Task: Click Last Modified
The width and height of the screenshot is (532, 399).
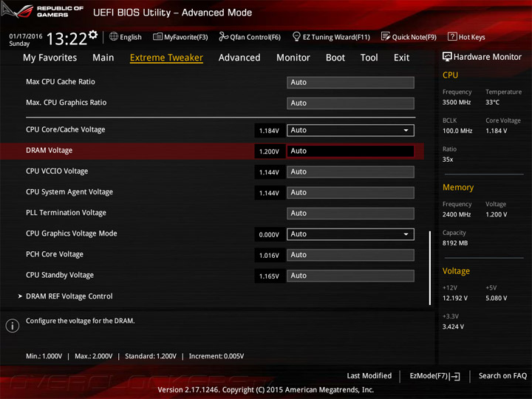Action: point(369,375)
